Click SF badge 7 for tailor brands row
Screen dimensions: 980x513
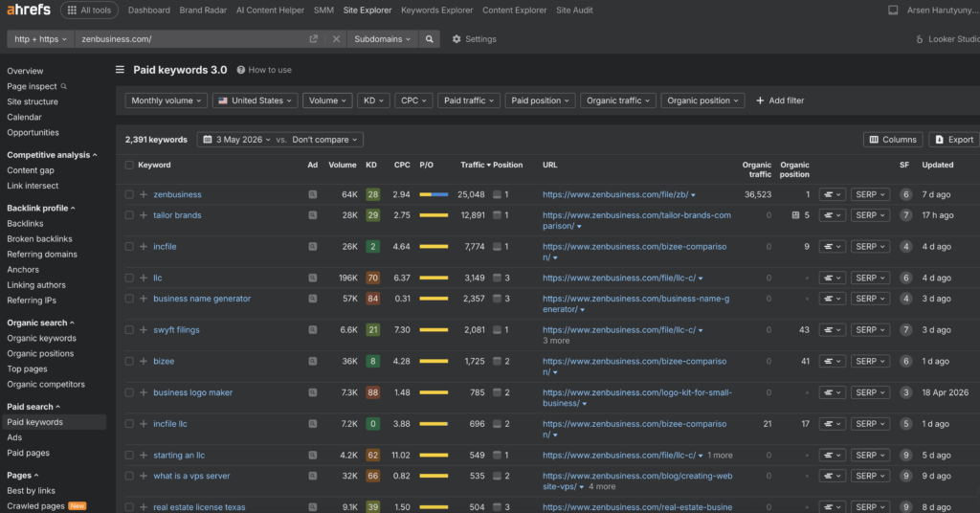tap(905, 215)
